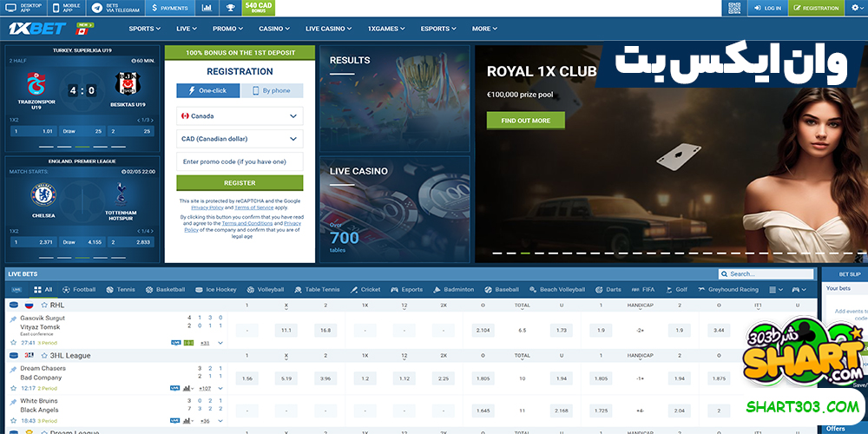Open the Mobile App page

coord(68,8)
